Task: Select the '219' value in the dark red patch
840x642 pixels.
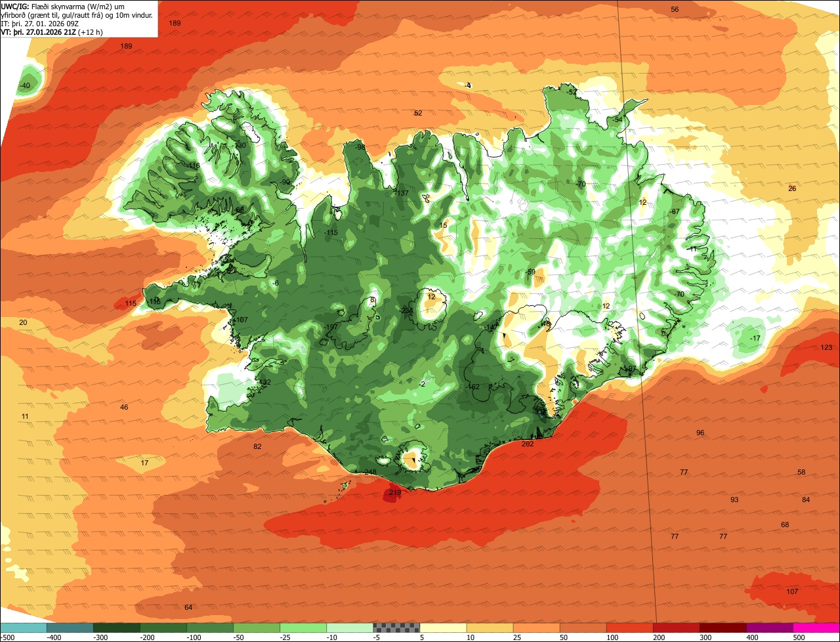Action: tap(394, 493)
